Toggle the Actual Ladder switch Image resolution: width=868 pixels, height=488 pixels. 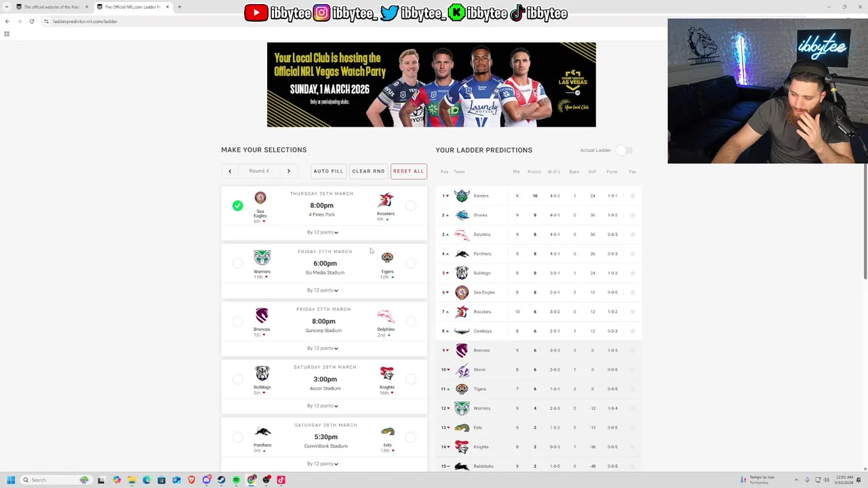tap(625, 150)
